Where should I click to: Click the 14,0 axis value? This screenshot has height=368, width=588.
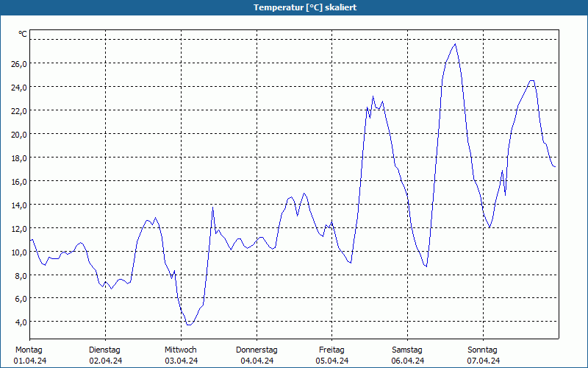(x=19, y=205)
